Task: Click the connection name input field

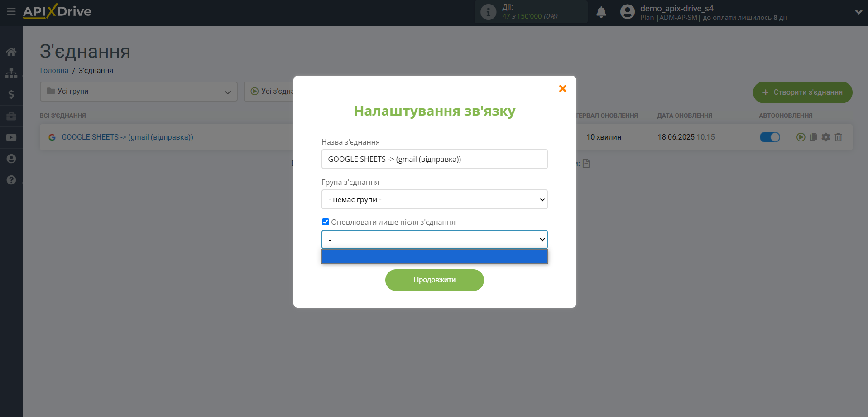Action: pyautogui.click(x=435, y=159)
